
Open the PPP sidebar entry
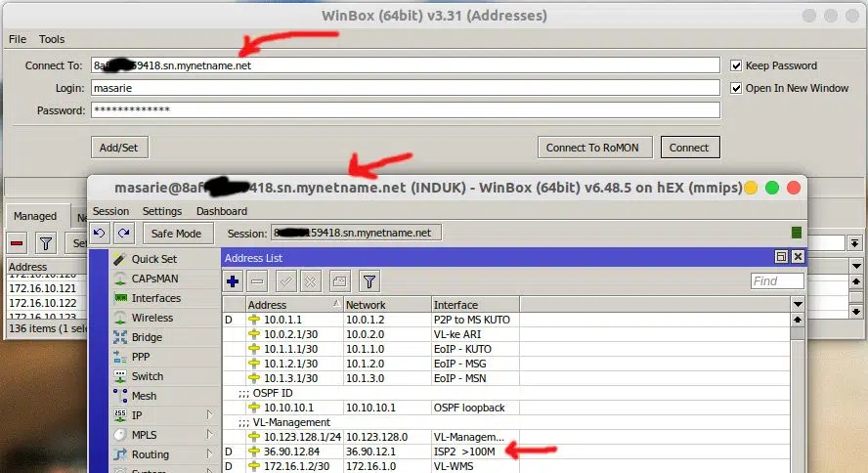click(x=141, y=357)
